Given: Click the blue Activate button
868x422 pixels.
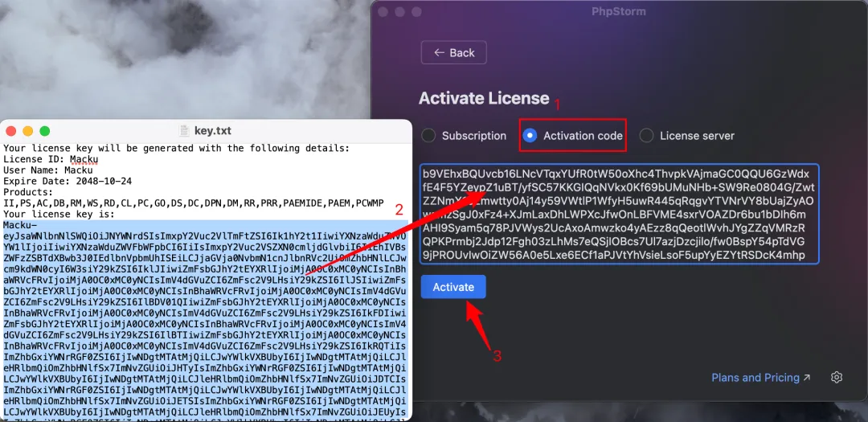Looking at the screenshot, I should (453, 287).
